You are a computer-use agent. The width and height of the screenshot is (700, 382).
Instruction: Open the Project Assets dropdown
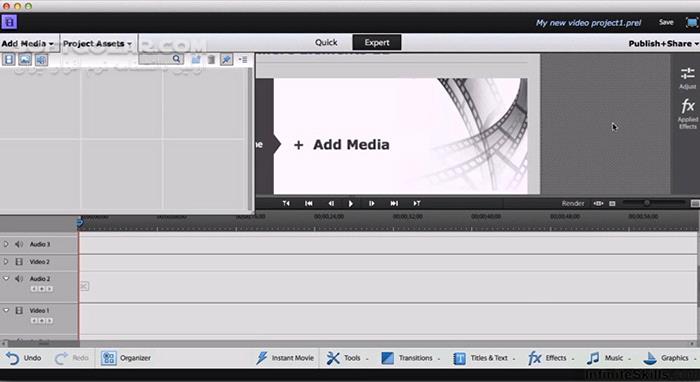[x=97, y=44]
